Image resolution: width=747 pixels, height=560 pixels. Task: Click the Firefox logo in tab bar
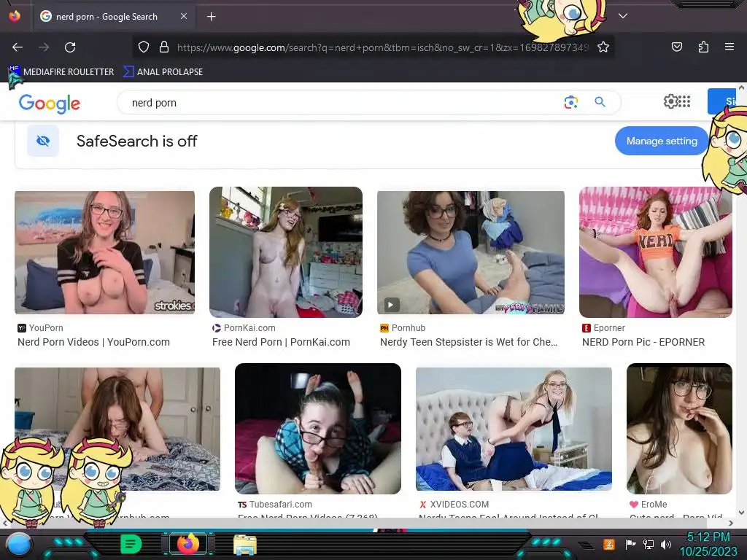tap(15, 16)
